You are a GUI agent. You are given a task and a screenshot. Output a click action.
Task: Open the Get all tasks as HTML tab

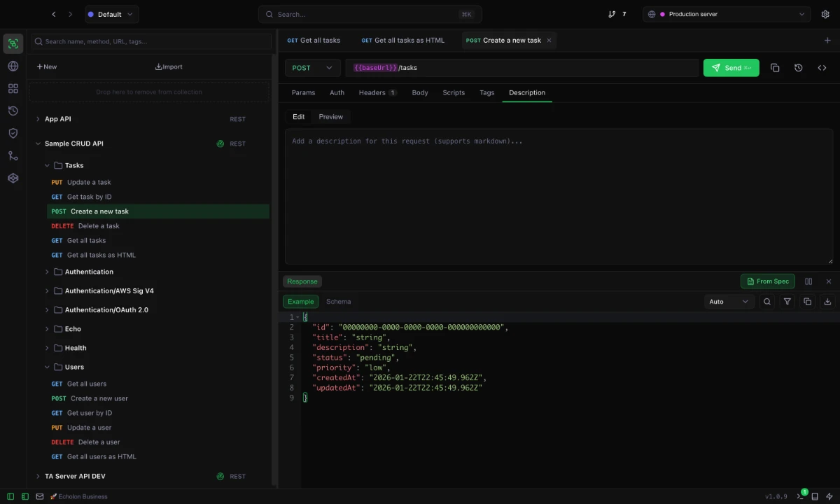(402, 40)
